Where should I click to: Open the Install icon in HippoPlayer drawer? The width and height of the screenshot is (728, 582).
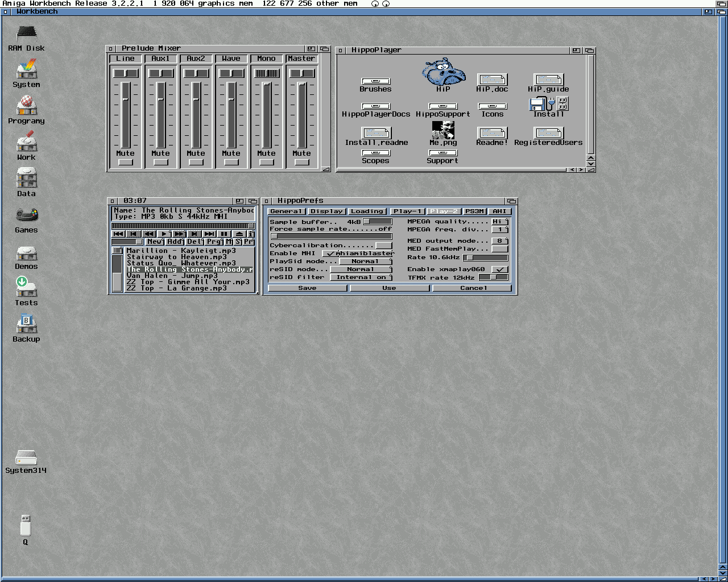click(548, 104)
